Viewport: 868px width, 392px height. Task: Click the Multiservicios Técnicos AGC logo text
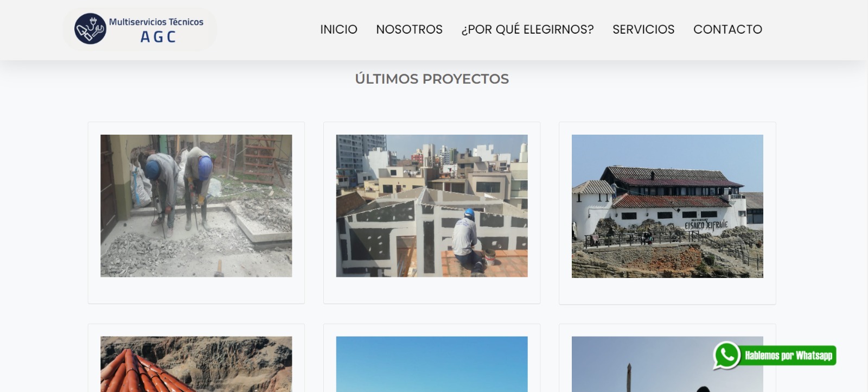[x=156, y=29]
